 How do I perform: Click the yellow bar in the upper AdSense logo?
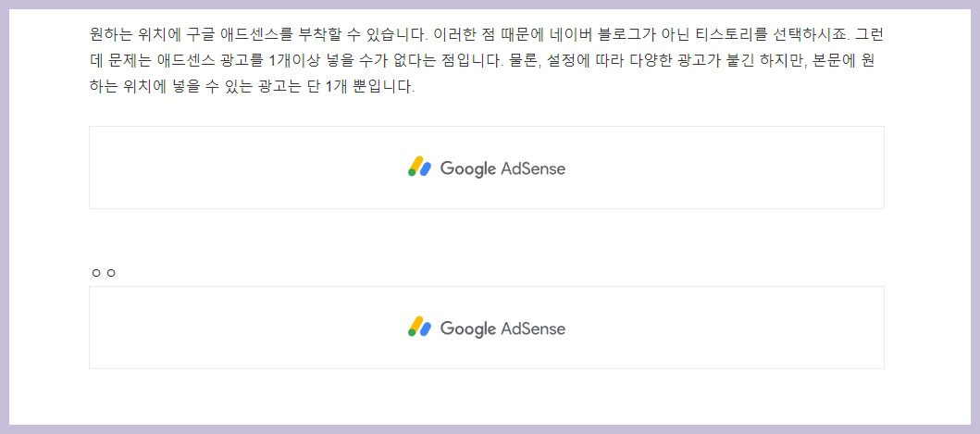pos(416,164)
